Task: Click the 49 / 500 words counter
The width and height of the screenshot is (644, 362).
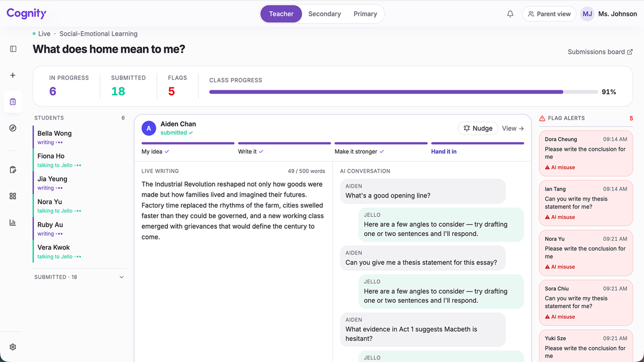Action: (x=307, y=171)
